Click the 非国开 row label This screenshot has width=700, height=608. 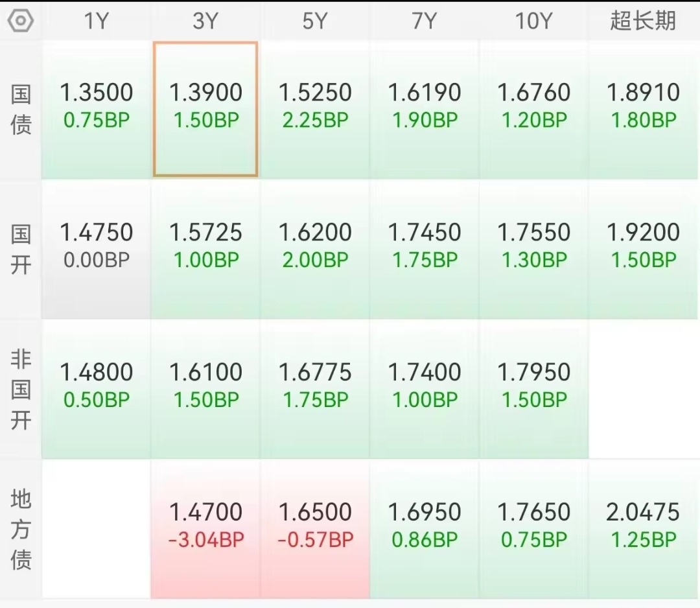tap(21, 390)
